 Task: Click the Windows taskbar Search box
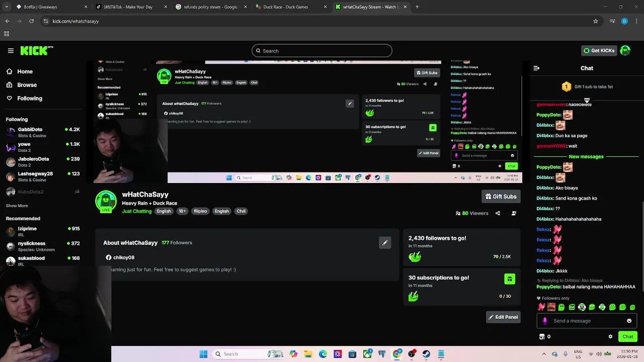249,354
